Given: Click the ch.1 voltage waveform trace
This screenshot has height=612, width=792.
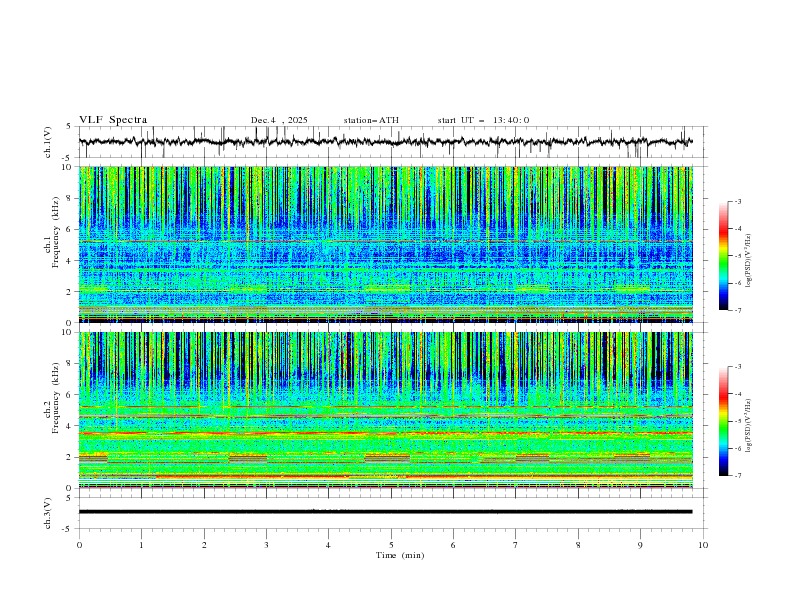Looking at the screenshot, I should pyautogui.click(x=385, y=142).
